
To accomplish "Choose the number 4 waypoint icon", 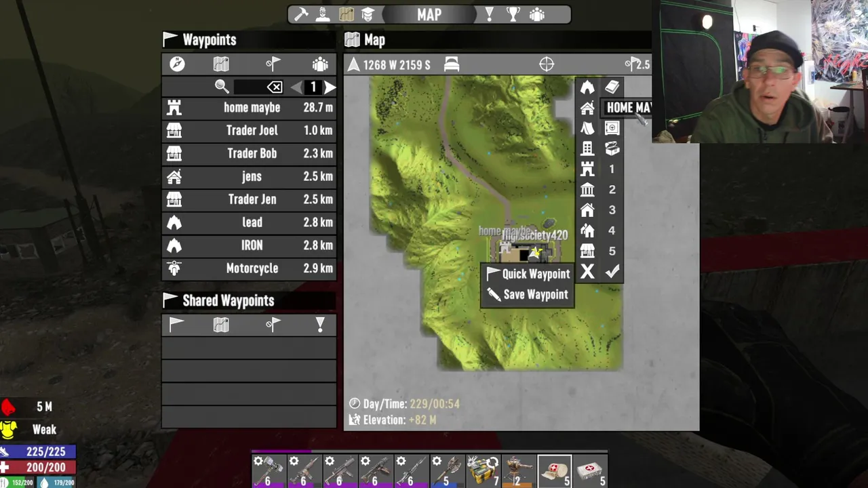I will pos(612,230).
